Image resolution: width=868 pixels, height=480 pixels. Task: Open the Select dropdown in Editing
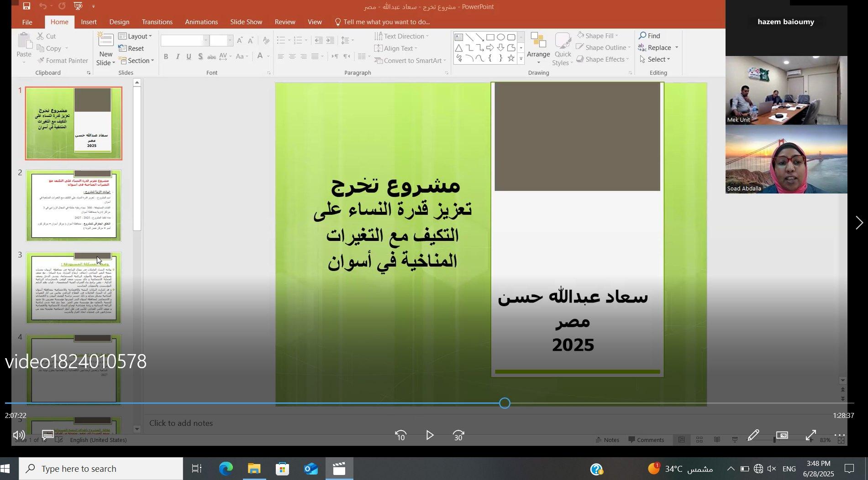coord(655,59)
